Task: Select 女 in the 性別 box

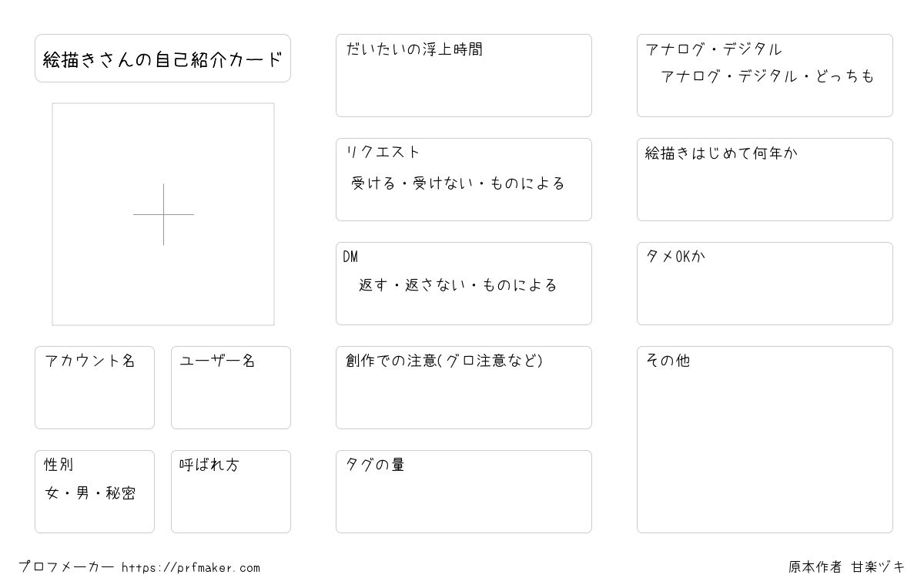Action: tap(52, 493)
